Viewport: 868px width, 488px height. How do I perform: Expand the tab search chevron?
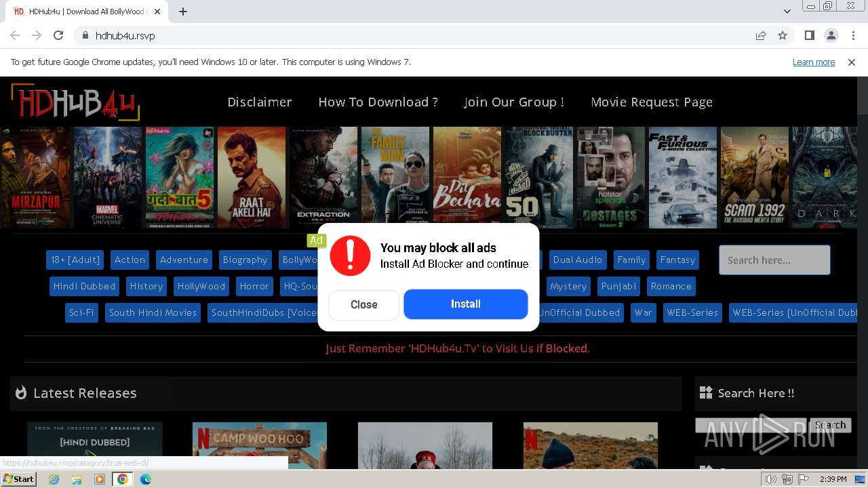click(x=787, y=12)
